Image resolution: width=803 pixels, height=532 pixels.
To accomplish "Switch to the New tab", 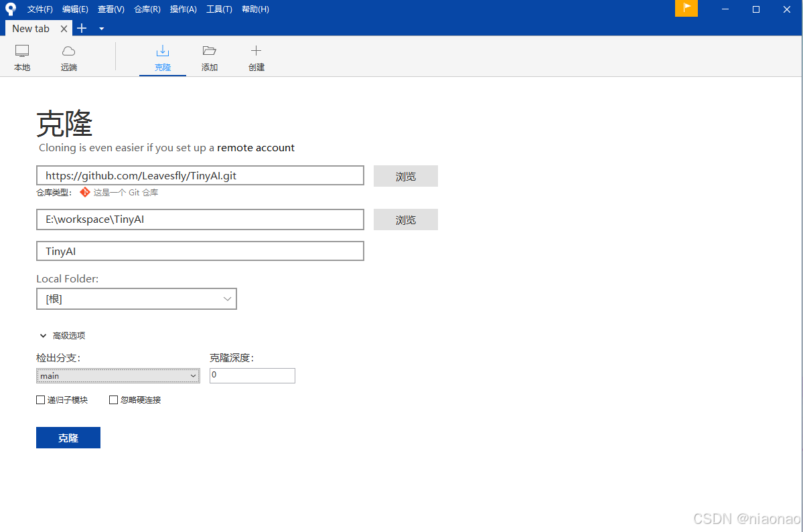I will 31,29.
